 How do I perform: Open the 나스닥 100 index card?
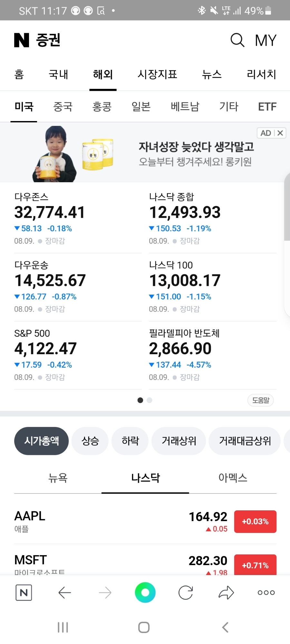213,287
